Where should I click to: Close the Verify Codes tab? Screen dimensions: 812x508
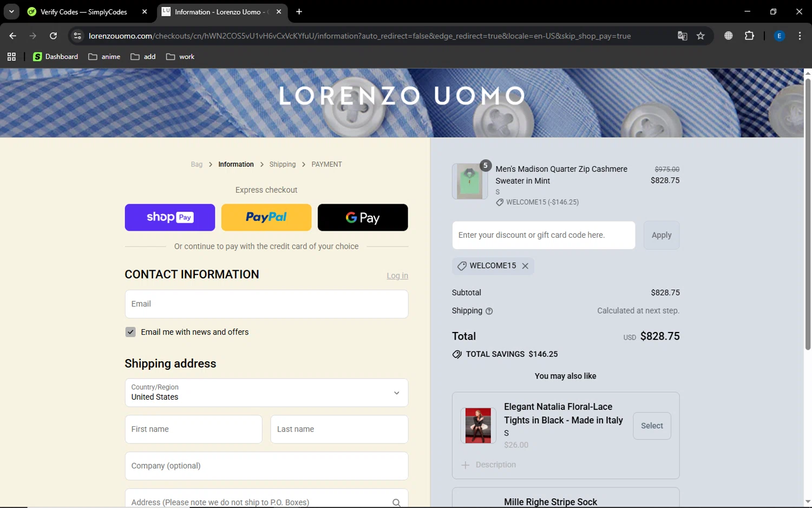point(145,11)
